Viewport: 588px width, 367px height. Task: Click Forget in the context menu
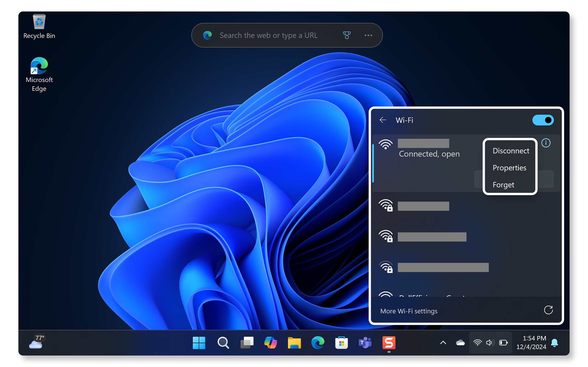click(503, 185)
